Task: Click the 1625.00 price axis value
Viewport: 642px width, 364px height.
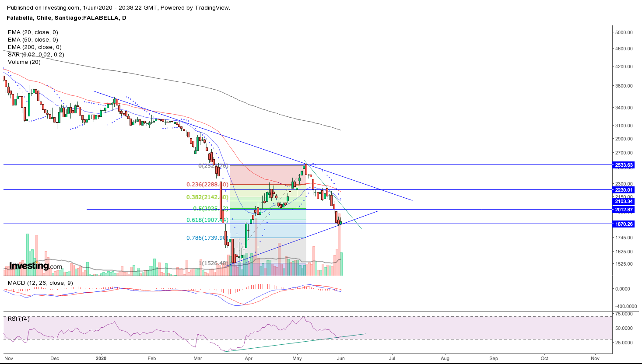Action: tap(624, 252)
